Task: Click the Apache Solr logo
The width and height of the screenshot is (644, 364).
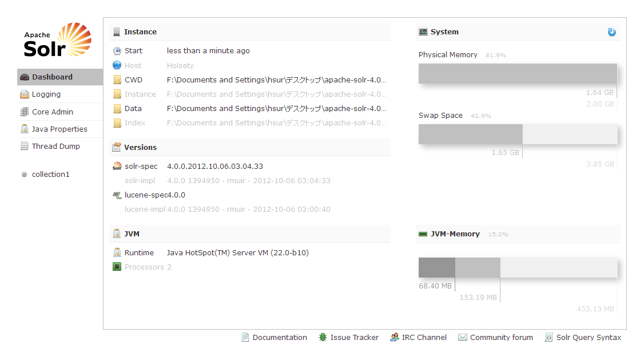Action: 57,40
